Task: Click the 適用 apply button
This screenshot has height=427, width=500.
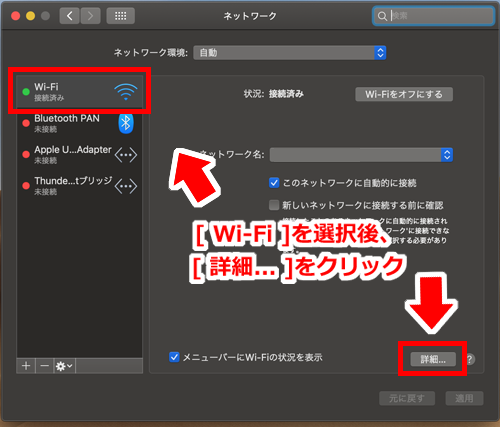Action: coord(464,398)
